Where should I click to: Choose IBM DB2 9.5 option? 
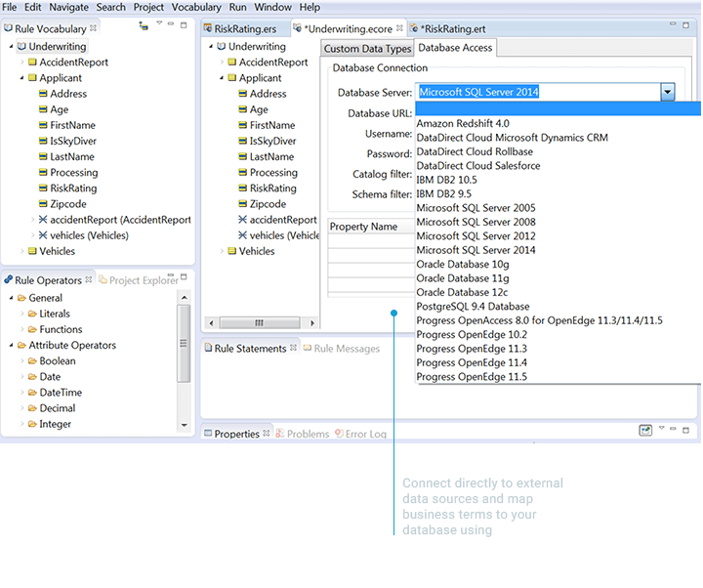[x=444, y=193]
